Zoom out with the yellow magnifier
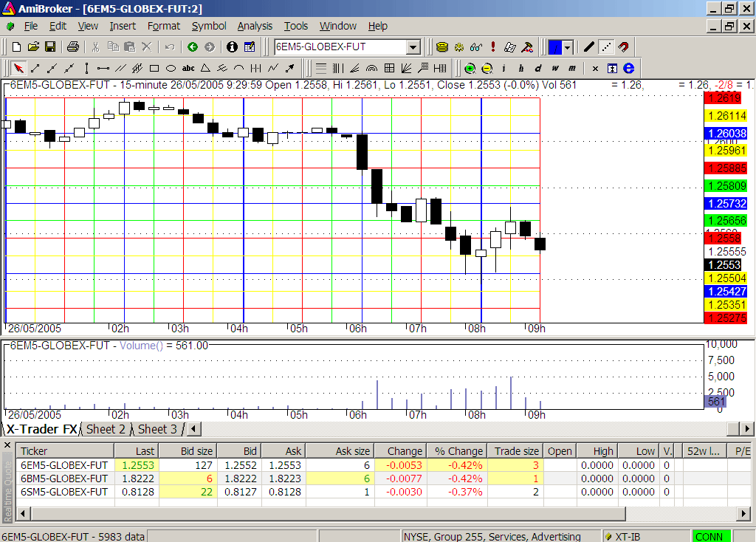The image size is (756, 542). coord(487,69)
